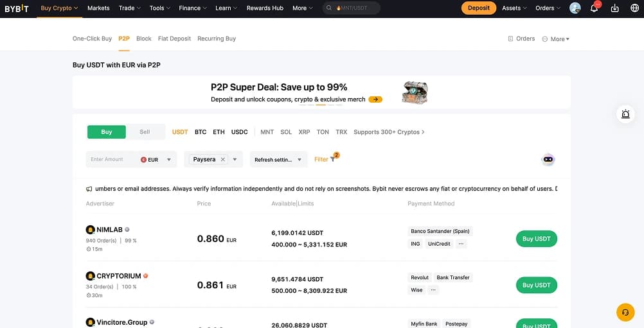The image size is (644, 328).
Task: Select SOL coin
Action: click(286, 132)
